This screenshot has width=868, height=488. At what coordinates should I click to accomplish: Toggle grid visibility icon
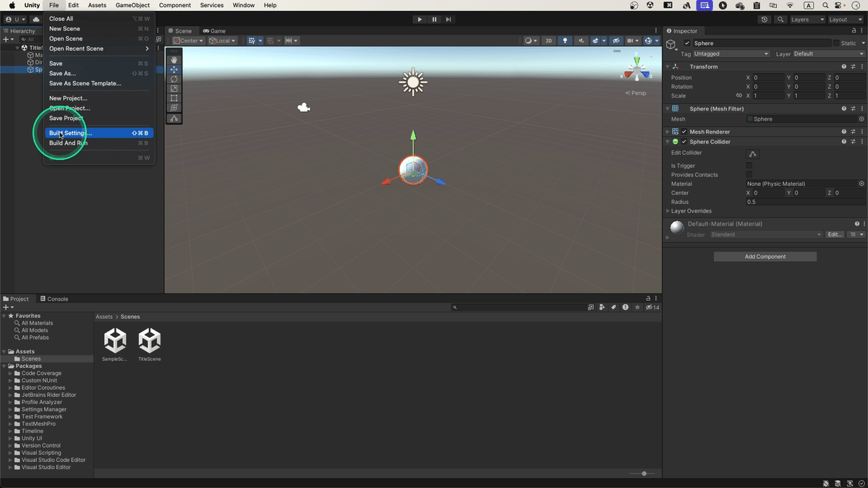coord(252,40)
